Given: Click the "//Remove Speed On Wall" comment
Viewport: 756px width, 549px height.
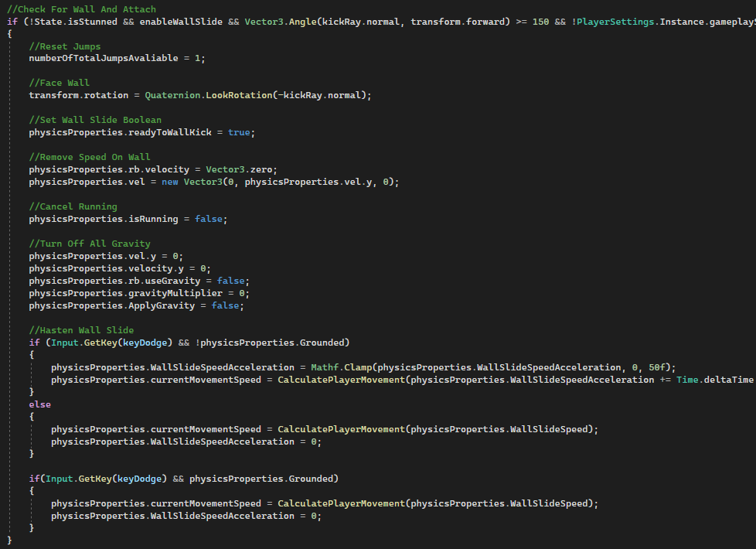Looking at the screenshot, I should (90, 157).
